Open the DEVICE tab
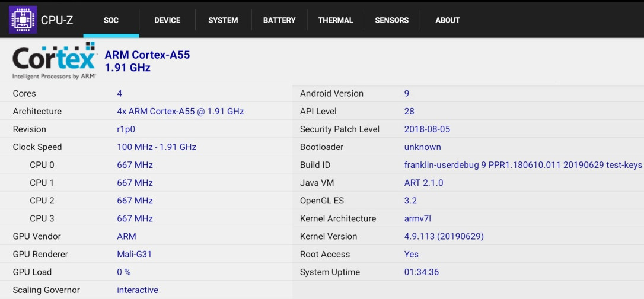Viewport: 644px width, 299px height. [x=167, y=20]
